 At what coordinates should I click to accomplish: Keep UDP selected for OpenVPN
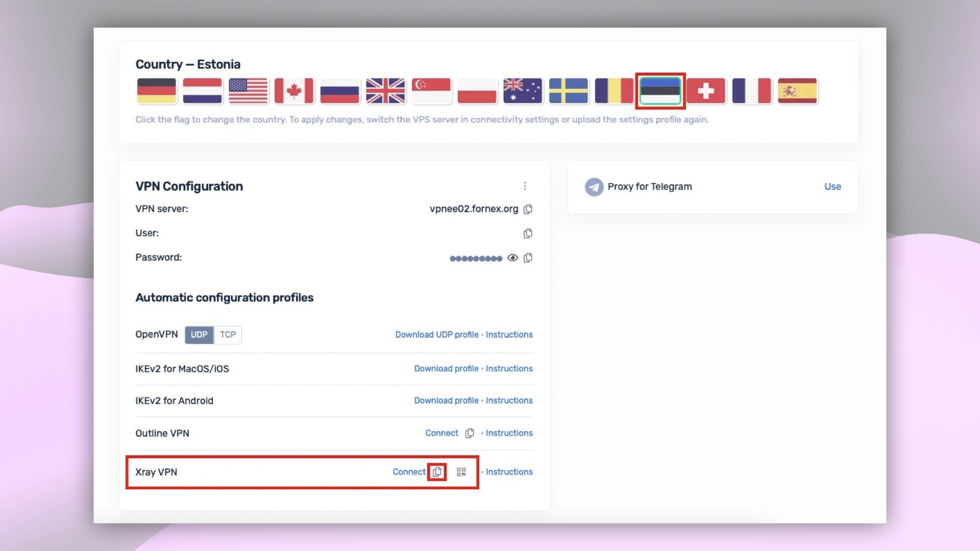point(199,335)
